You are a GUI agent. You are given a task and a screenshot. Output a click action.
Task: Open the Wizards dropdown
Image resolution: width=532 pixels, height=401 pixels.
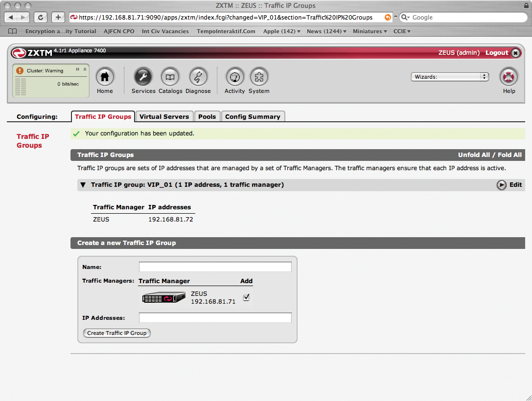click(x=450, y=77)
